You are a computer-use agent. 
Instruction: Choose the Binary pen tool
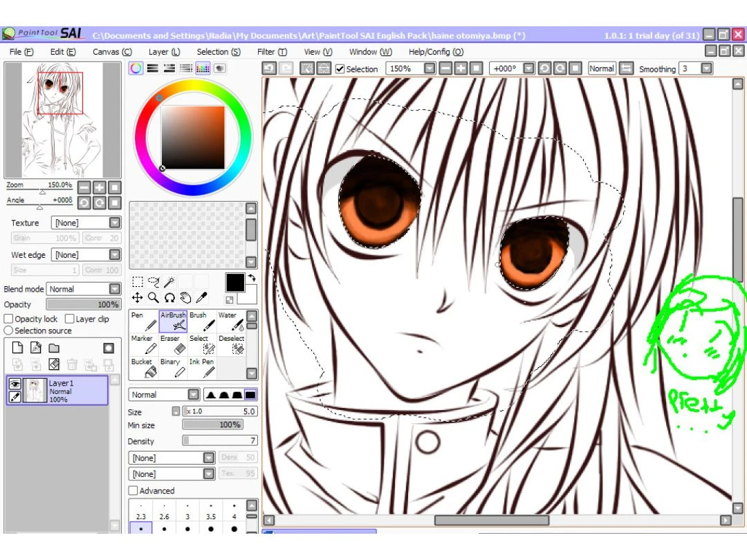tap(173, 368)
